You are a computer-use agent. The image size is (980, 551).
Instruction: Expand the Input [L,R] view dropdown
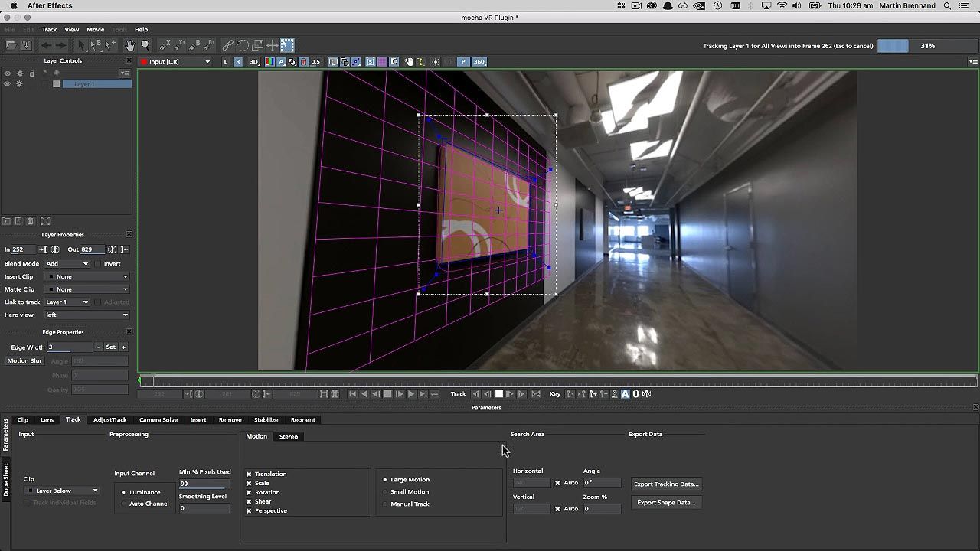click(178, 62)
